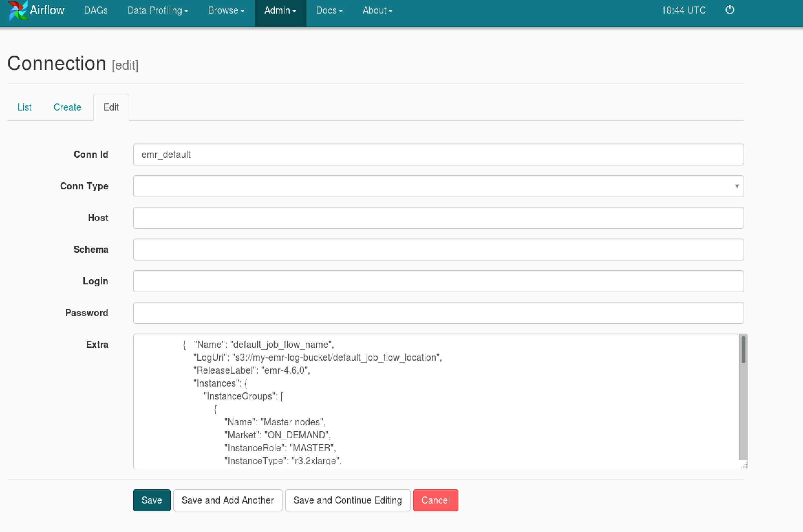Open the Conn Type select box
This screenshot has width=803, height=532.
point(438,186)
